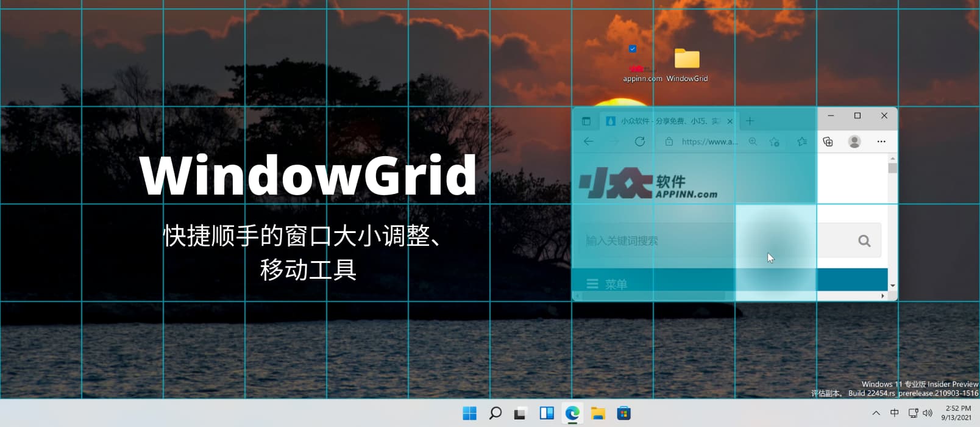Click the magnifier search button on webpage

pyautogui.click(x=864, y=240)
